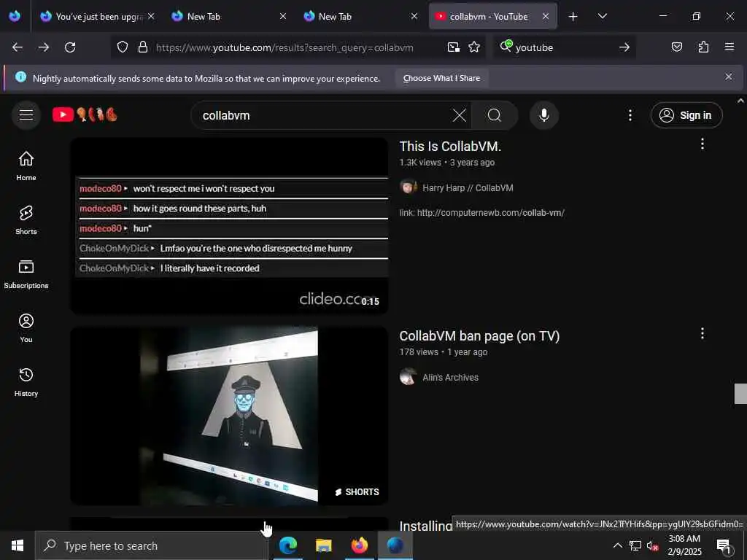747x560 pixels.
Task: Open Subscriptions in sidebar
Action: 26,274
